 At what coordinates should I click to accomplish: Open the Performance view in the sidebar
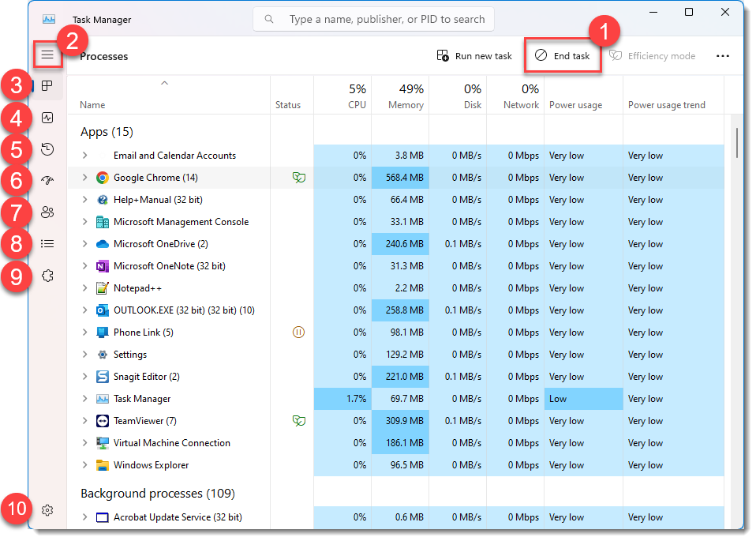[47, 117]
